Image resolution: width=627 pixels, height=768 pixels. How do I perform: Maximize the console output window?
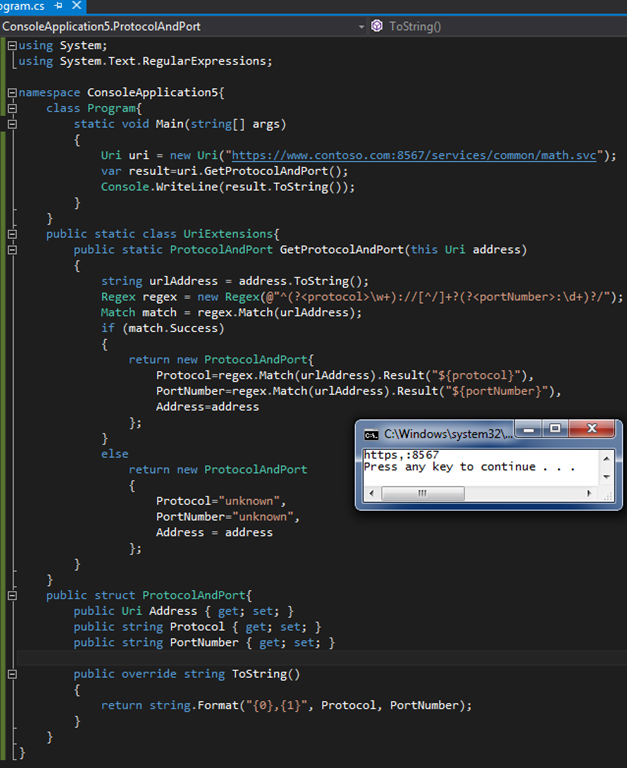click(x=556, y=429)
